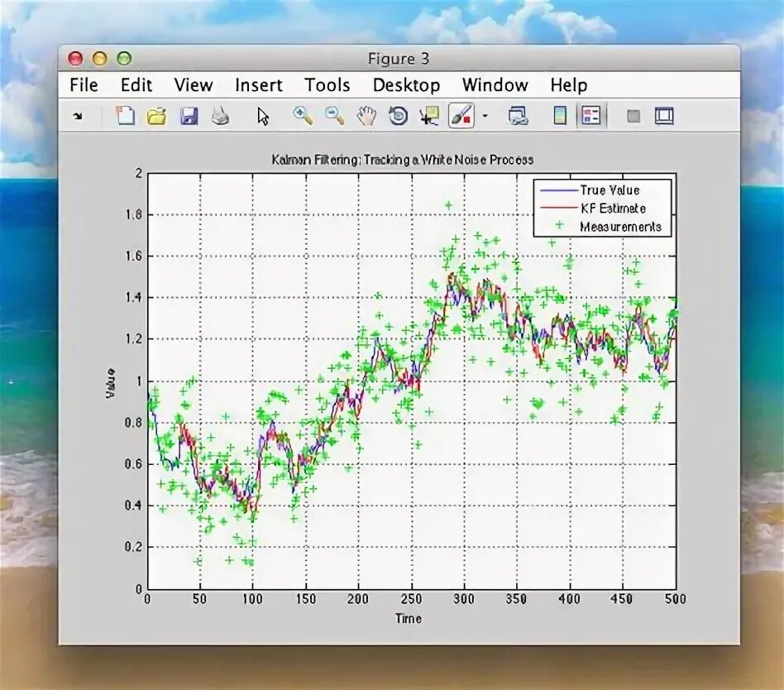Enable the Pan hand tool
784x690 pixels.
click(x=366, y=116)
